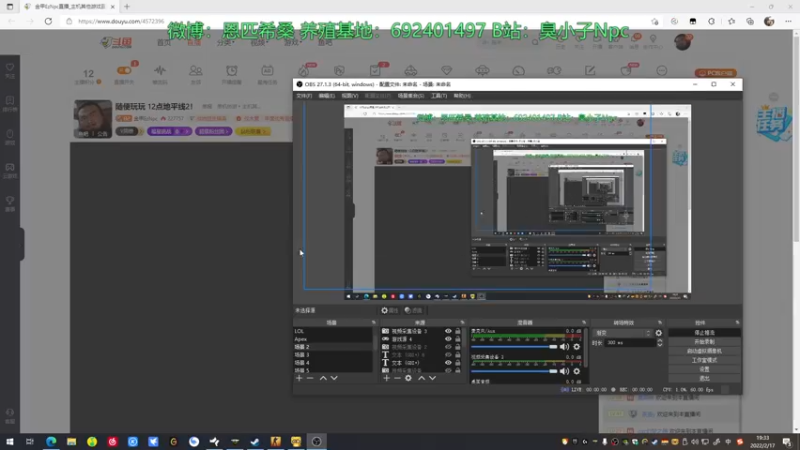This screenshot has width=800, height=450.
Task: Open the OBS 工具(T) menu
Action: click(439, 95)
